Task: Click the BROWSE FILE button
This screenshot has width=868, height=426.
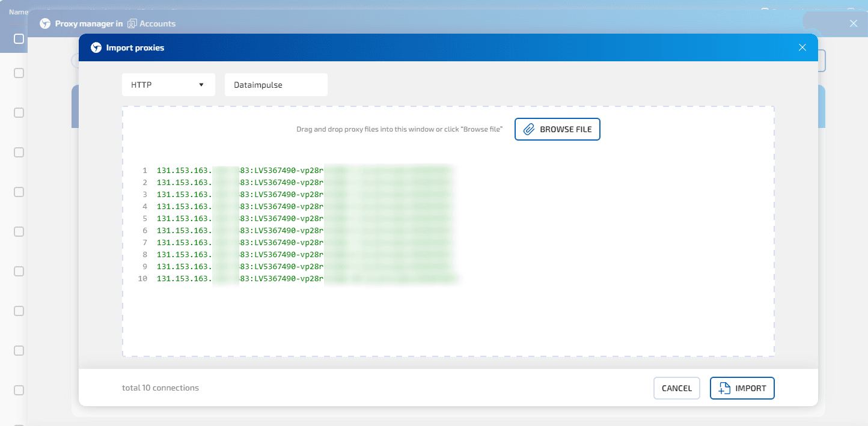Action: [557, 129]
